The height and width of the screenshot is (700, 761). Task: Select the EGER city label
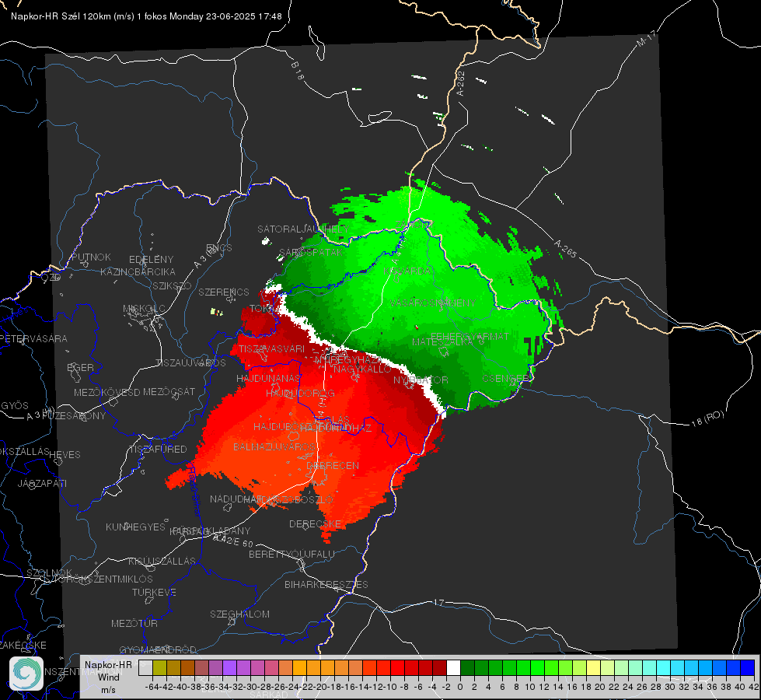coord(81,368)
